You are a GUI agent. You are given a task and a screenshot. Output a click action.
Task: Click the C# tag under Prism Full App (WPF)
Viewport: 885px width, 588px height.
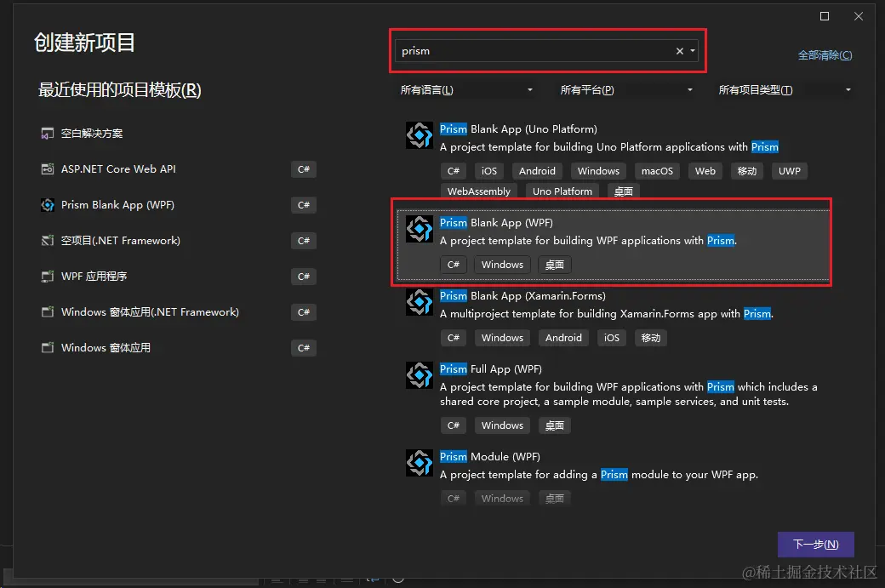[x=454, y=425]
